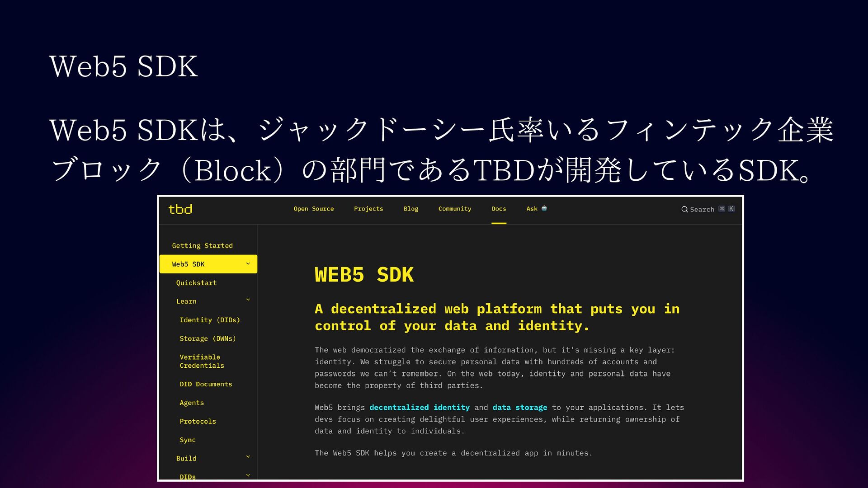
Task: Follow the decentralized identity link
Action: pyautogui.click(x=420, y=408)
